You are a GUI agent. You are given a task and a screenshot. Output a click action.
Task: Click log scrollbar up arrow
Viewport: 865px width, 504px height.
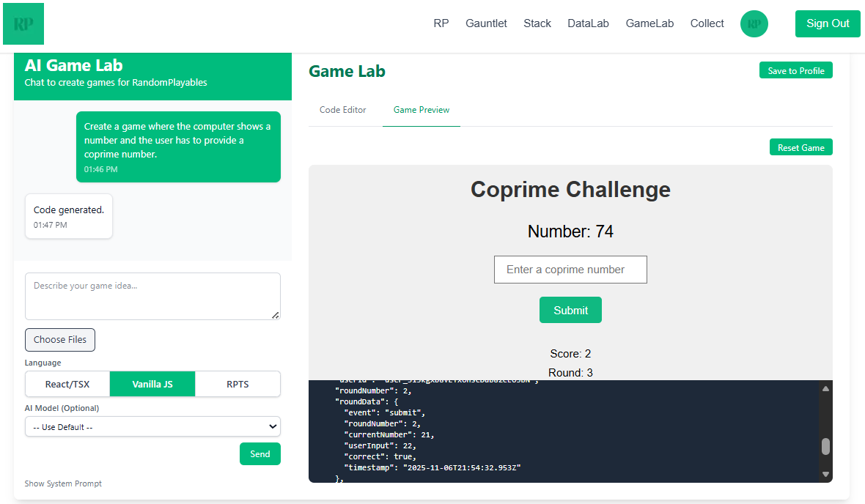[825, 389]
